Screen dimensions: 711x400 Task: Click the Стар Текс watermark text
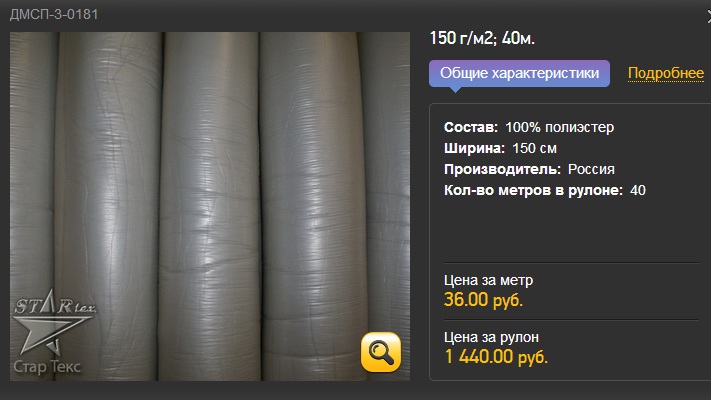point(47,366)
